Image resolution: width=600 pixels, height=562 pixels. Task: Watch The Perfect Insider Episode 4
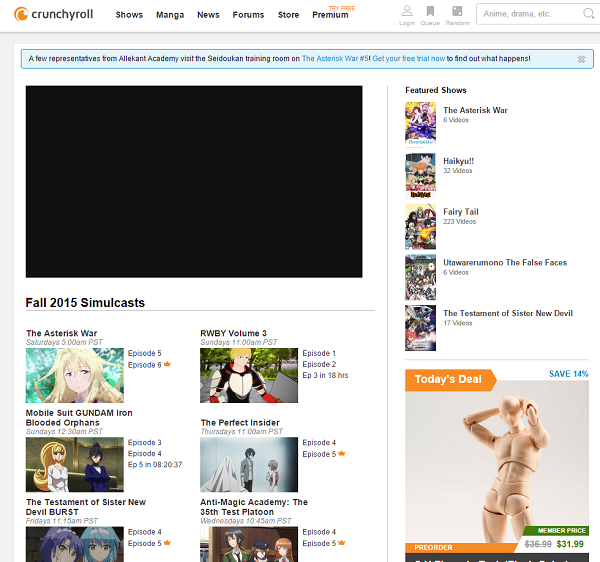(319, 442)
